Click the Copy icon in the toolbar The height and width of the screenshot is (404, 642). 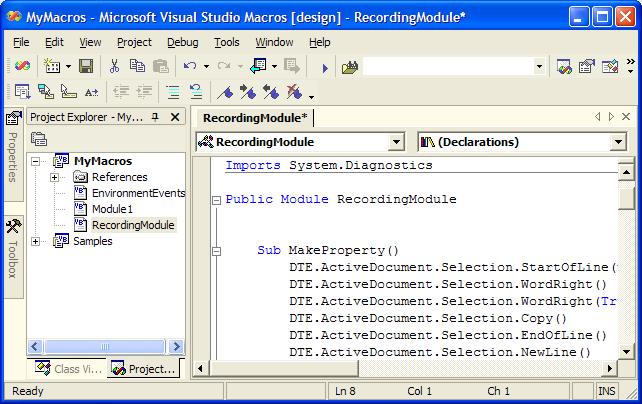[x=137, y=66]
